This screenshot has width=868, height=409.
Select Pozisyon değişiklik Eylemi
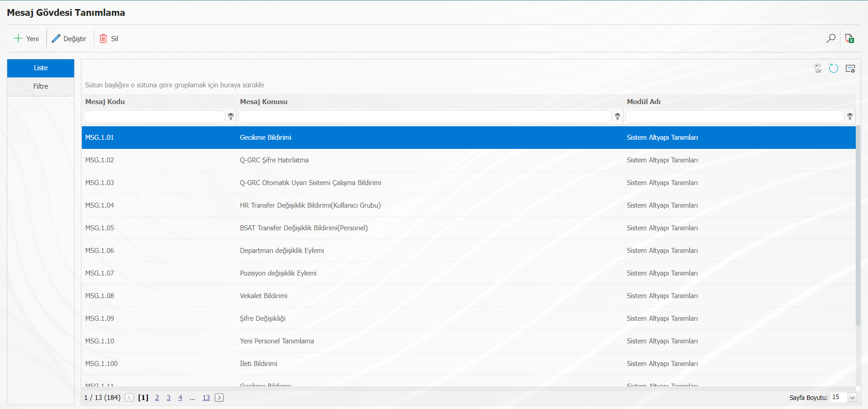pos(278,273)
